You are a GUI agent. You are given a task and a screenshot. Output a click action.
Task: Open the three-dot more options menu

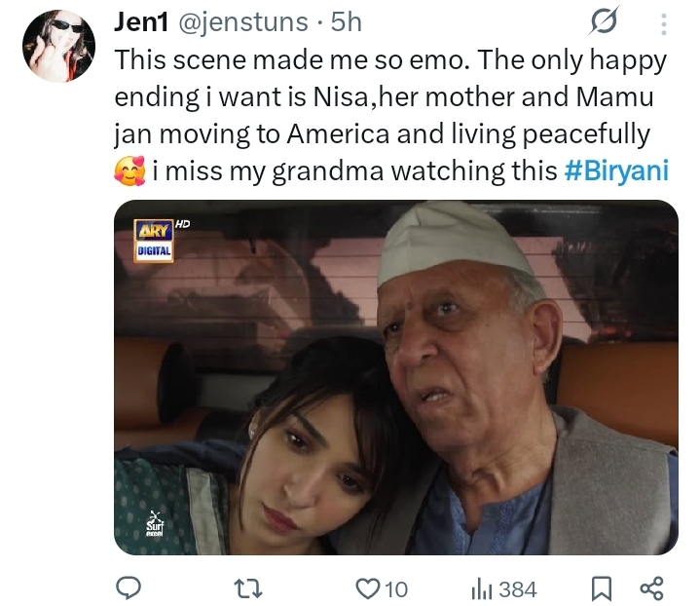664,23
